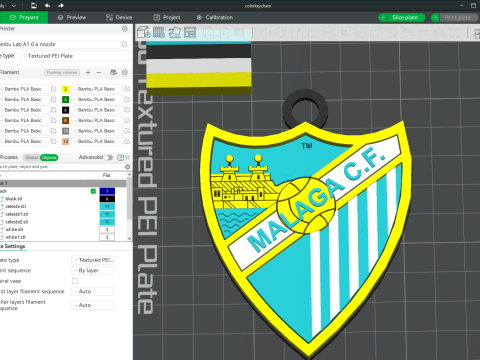Open filament 6 Bambu PLA Basic dropdown
This screenshot has height=360, width=480.
click(x=97, y=110)
